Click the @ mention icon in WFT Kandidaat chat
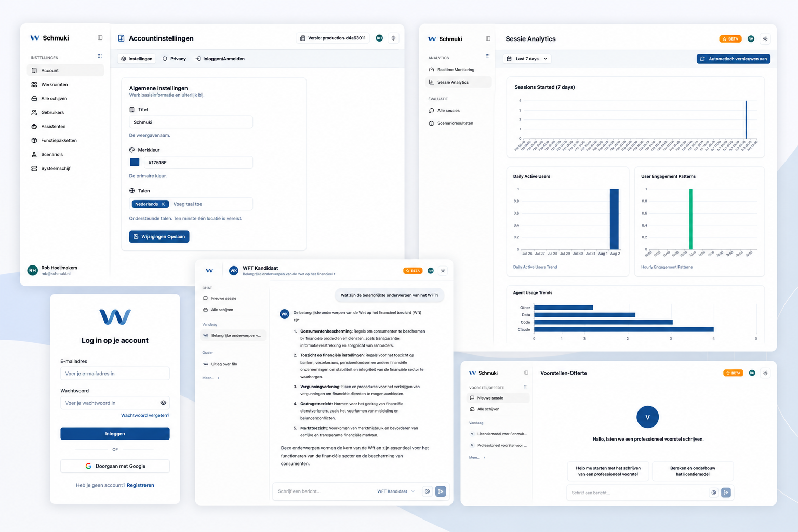The image size is (798, 532). (x=427, y=491)
